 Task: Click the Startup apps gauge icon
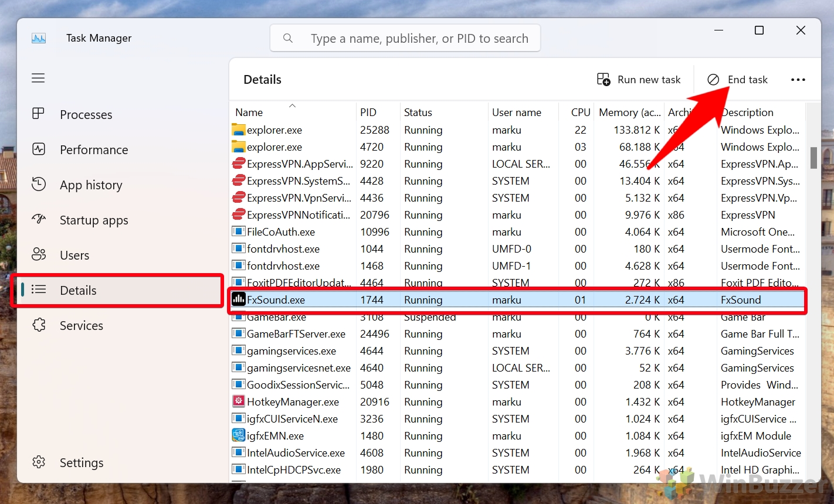(x=39, y=219)
